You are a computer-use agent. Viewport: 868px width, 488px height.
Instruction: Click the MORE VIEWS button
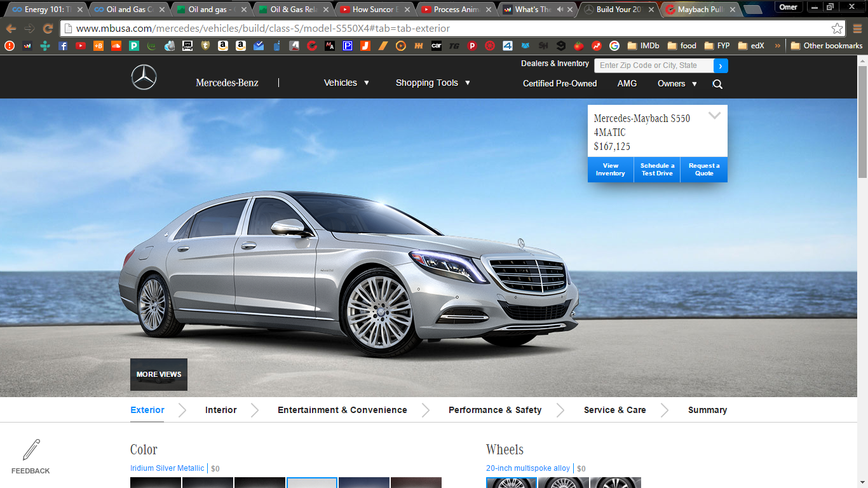(159, 374)
